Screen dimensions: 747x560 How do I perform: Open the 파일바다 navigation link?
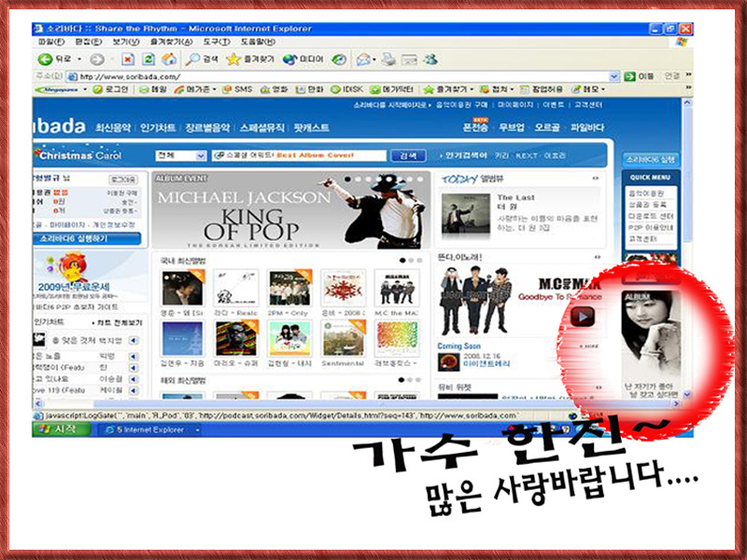(x=587, y=127)
